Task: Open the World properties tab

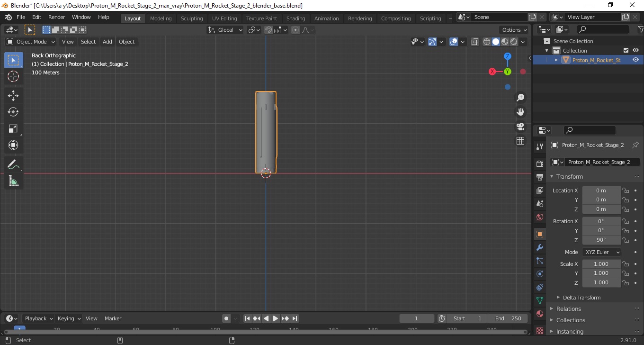Action: click(x=539, y=217)
